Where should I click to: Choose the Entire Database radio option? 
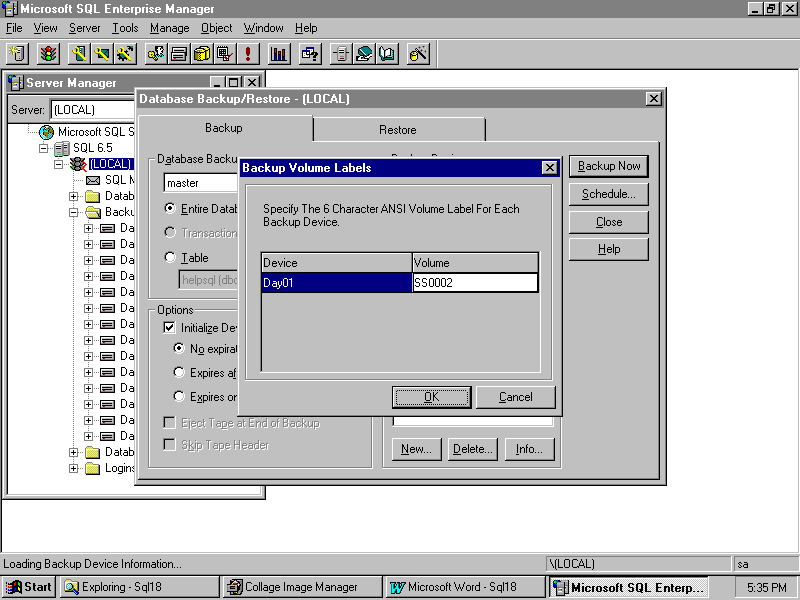pos(169,209)
